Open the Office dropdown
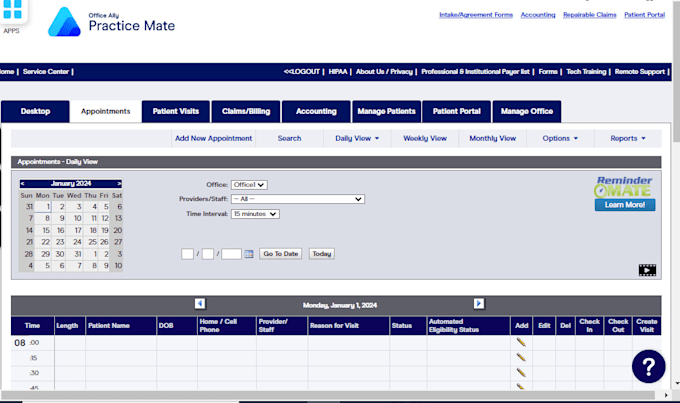The height and width of the screenshot is (403, 680). coord(249,185)
